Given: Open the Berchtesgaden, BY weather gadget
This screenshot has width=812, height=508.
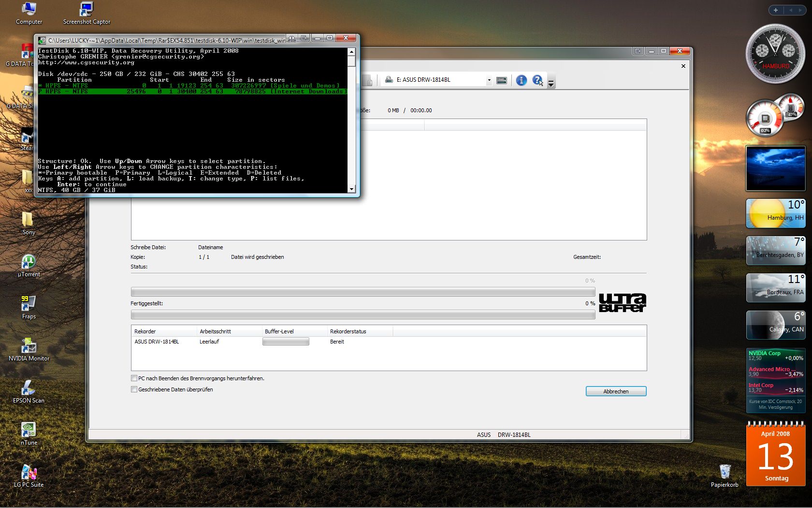Looking at the screenshot, I should (776, 250).
